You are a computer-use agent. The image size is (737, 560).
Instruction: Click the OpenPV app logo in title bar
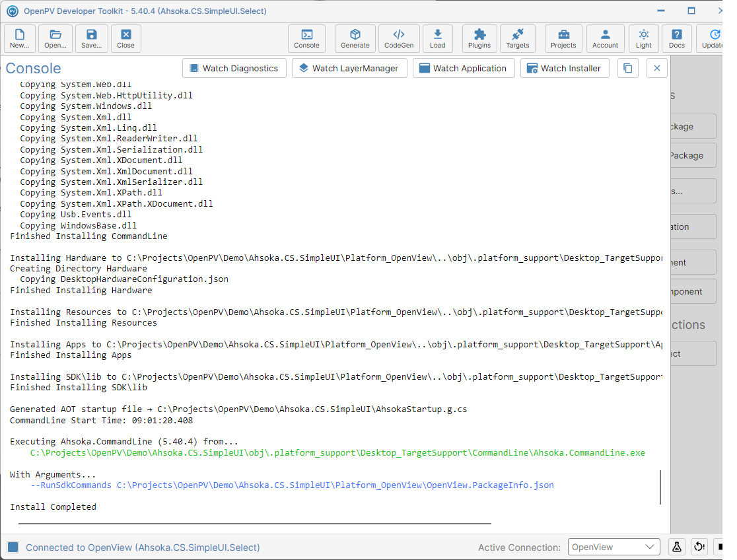tap(13, 11)
